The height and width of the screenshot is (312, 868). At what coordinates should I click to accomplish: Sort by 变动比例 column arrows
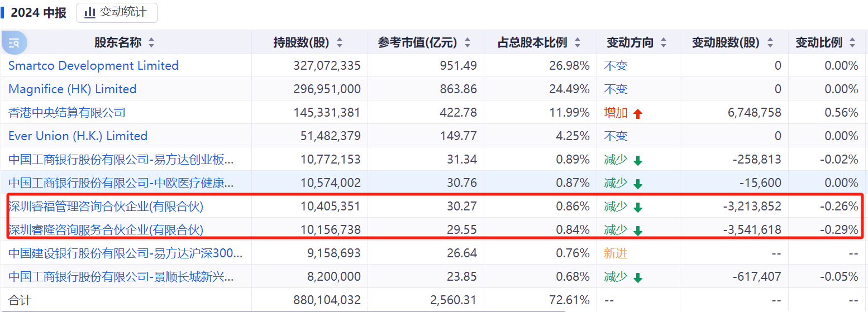852,42
